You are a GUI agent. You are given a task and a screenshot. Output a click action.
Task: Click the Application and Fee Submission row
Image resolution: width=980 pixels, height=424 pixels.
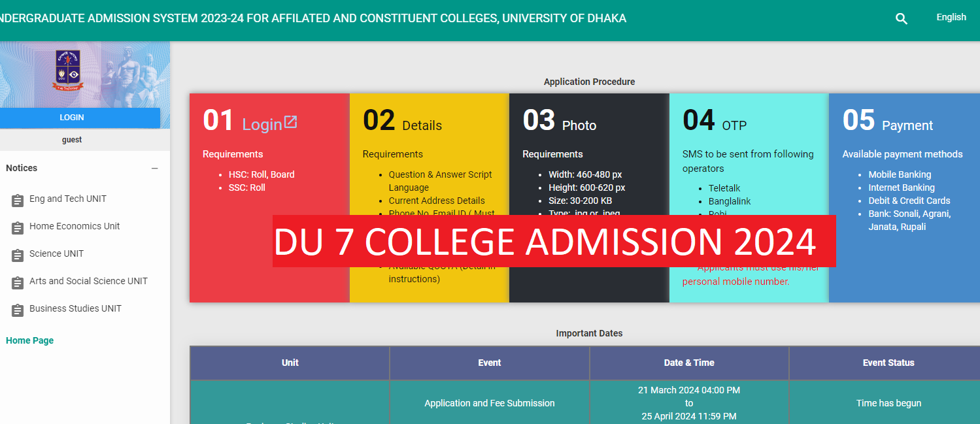tap(489, 403)
